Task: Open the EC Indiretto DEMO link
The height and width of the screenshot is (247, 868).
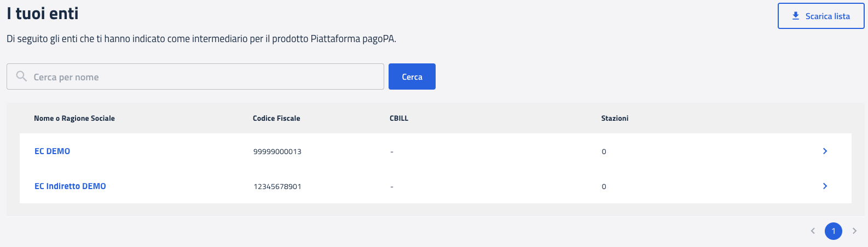Action: tap(70, 186)
